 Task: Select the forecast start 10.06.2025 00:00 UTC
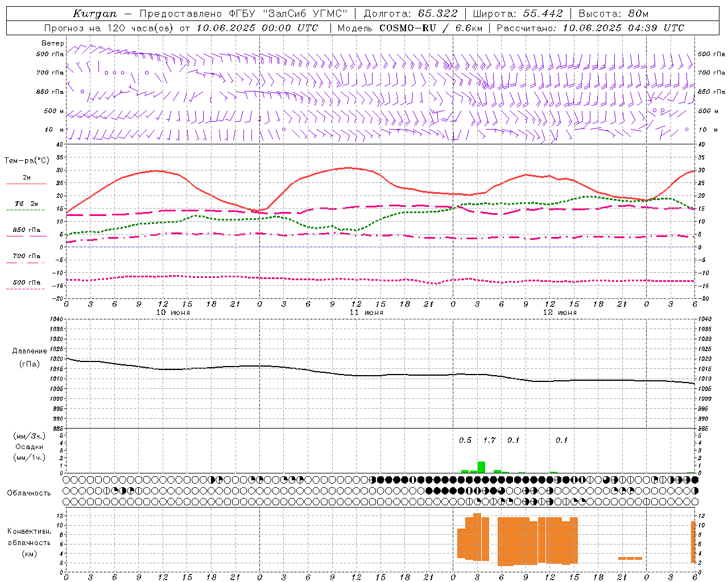click(x=257, y=28)
